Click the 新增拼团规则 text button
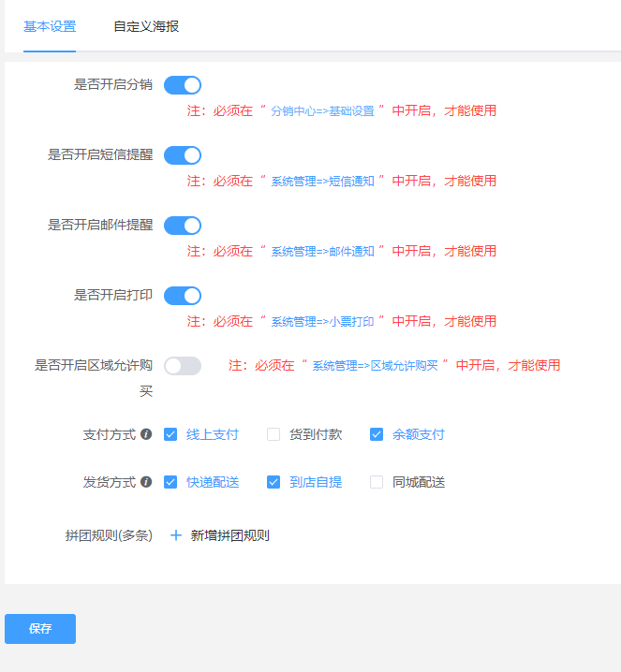The width and height of the screenshot is (621, 672). coord(229,535)
